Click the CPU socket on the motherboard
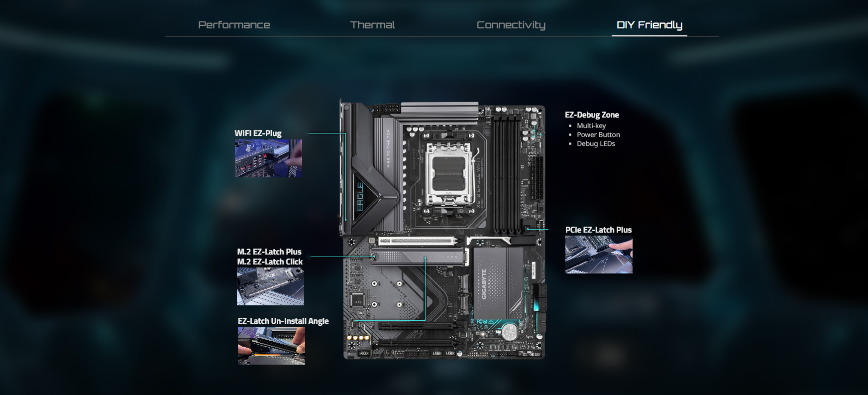The image size is (868, 395). point(449,174)
